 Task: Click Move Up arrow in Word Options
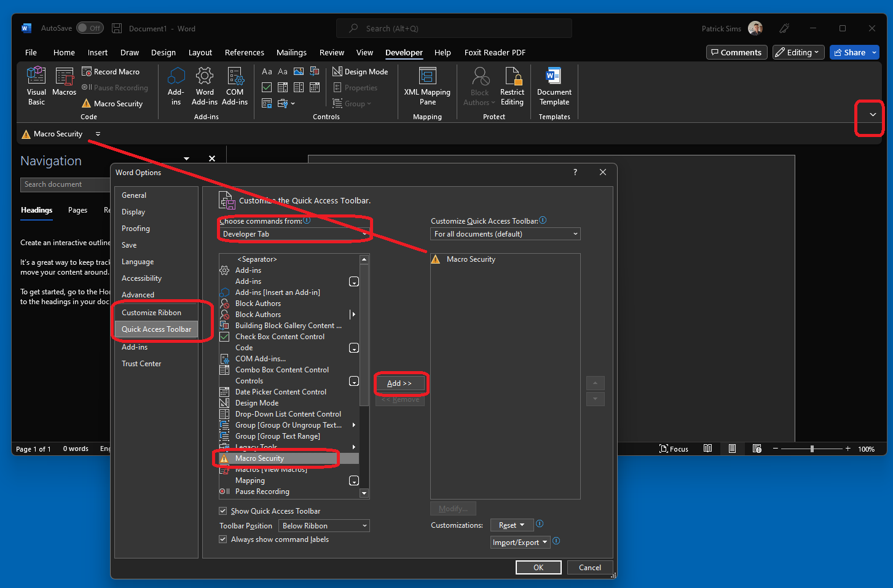[x=595, y=383]
